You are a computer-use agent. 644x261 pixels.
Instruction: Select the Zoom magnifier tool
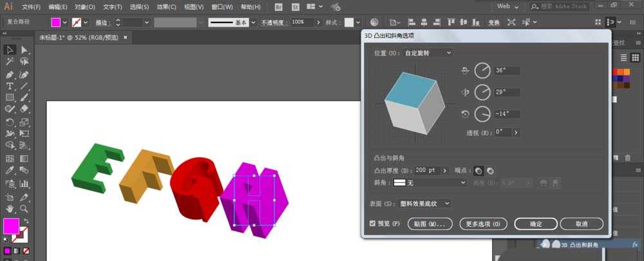click(x=24, y=209)
